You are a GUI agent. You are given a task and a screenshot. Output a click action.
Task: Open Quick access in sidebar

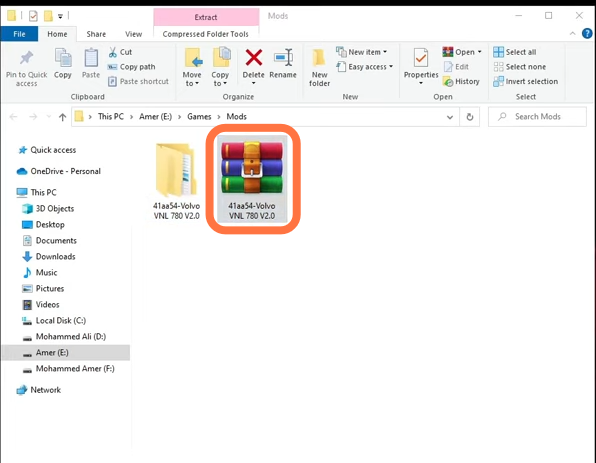tap(47, 150)
